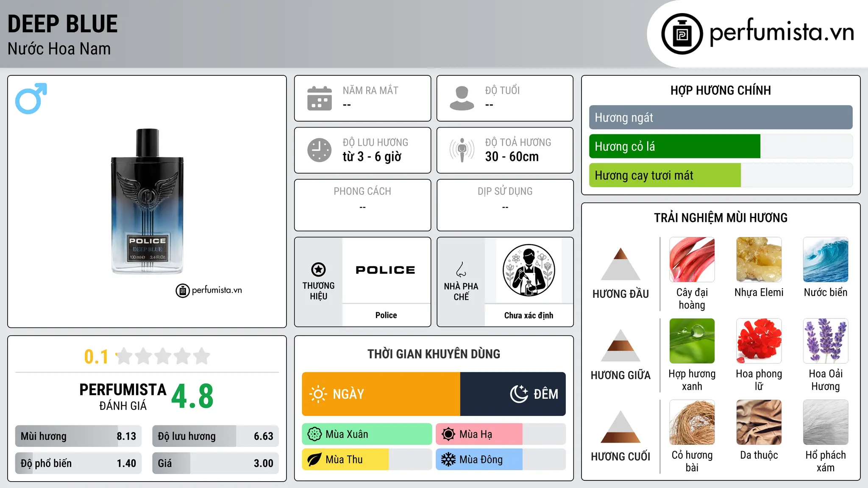The width and height of the screenshot is (868, 488).
Task: Click the clock icon beside Độ lưu hương
Action: click(320, 150)
